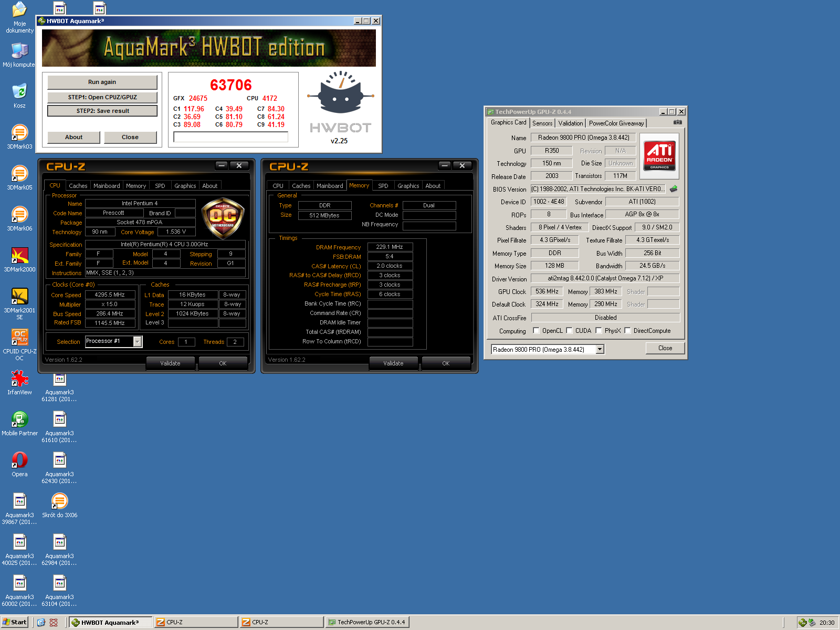Switch to Sensors tab in GPU-Z
The image size is (840, 630).
(x=542, y=123)
